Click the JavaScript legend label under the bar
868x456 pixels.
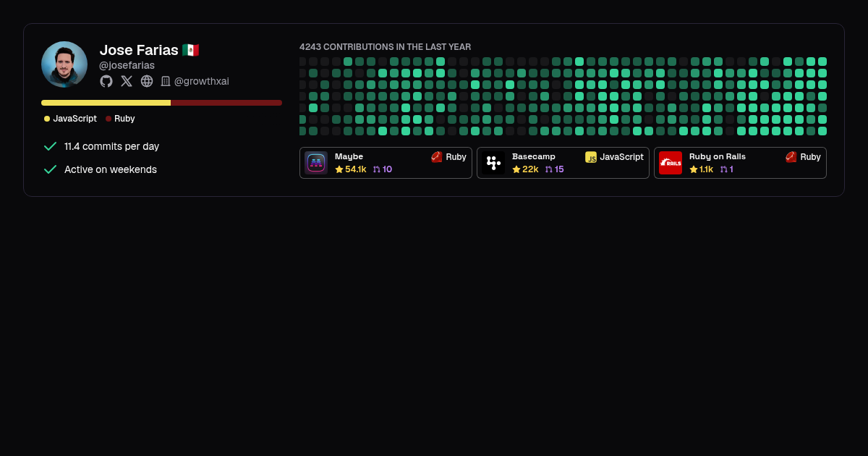click(75, 119)
